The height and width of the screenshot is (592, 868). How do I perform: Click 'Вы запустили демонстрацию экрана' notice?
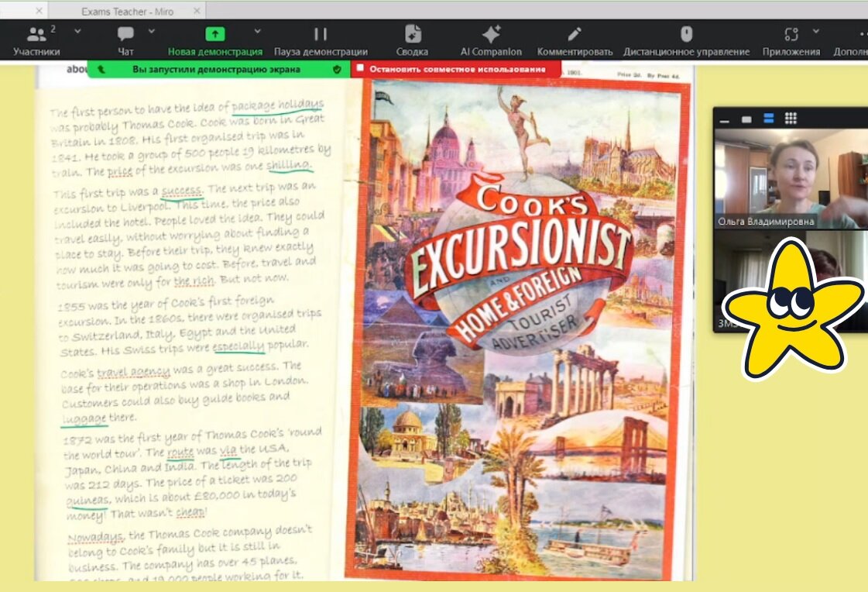point(216,69)
